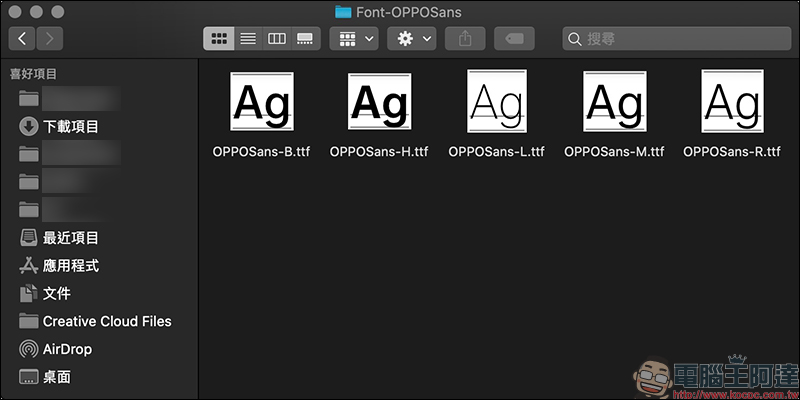Click the Share button
The width and height of the screenshot is (800, 400).
pyautogui.click(x=465, y=39)
